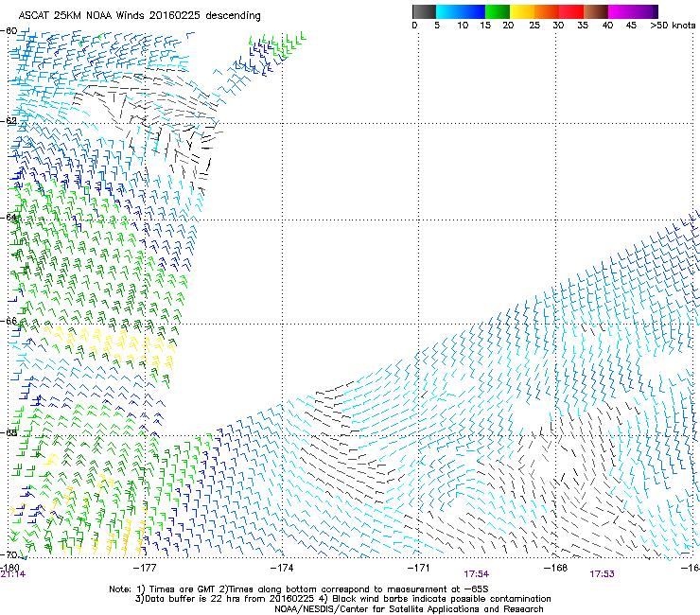Click the cyan-blue 5-15 knots legend segment
Screen dimensions: 700x615
click(x=461, y=11)
